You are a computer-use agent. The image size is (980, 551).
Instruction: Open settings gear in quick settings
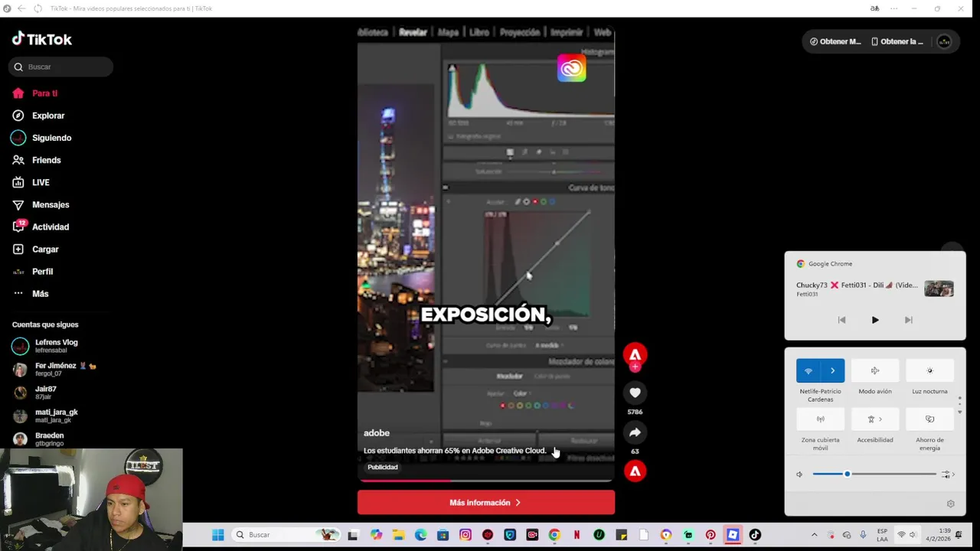(950, 504)
